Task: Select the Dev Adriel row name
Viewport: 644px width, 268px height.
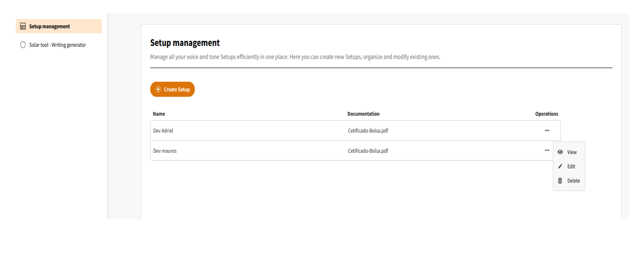Action: coord(163,131)
